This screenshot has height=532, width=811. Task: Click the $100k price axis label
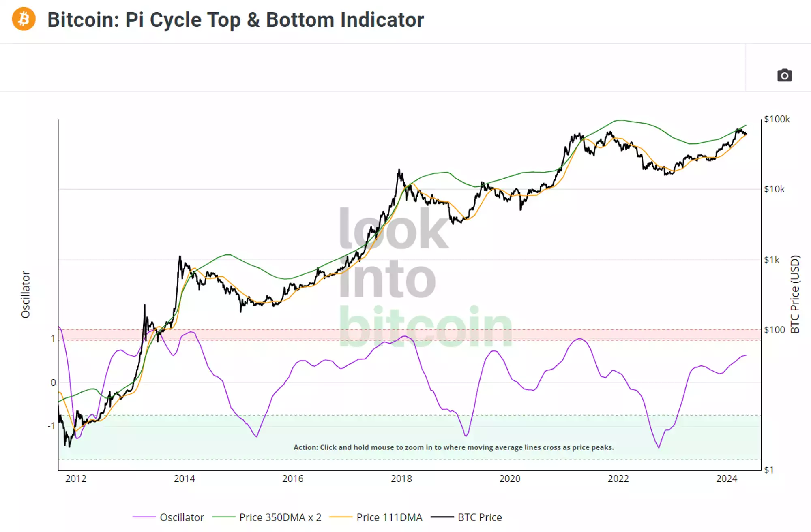[777, 119]
